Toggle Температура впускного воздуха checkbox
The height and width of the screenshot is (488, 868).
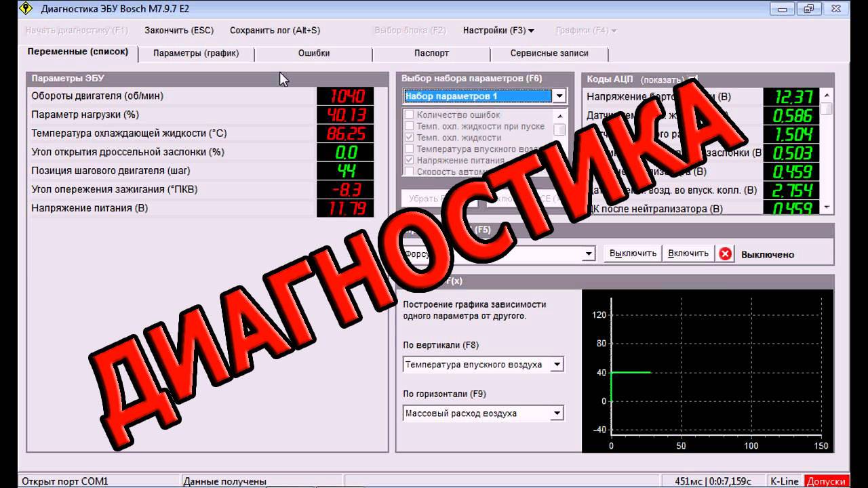click(409, 149)
